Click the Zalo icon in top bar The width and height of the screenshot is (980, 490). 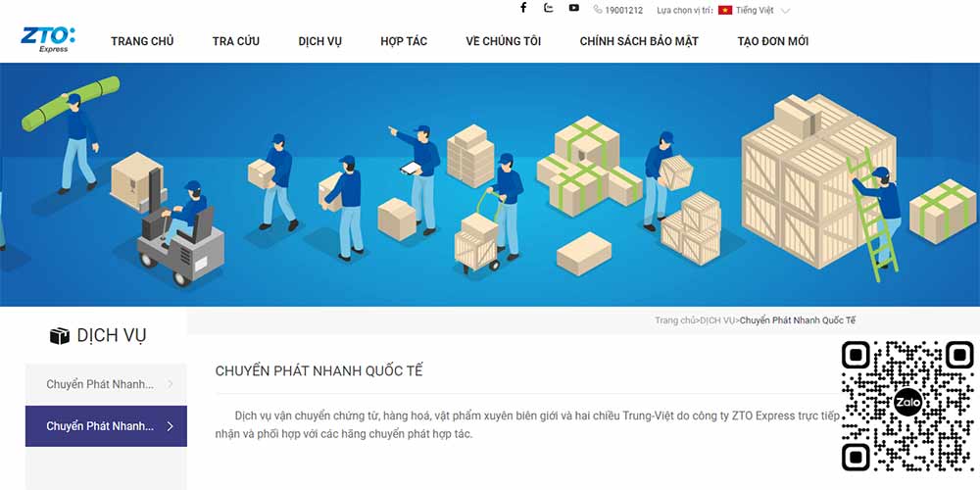(x=549, y=8)
